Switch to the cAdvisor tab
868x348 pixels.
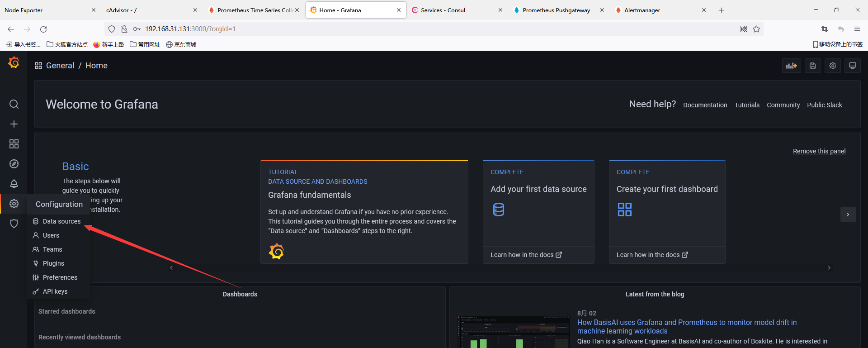(151, 10)
